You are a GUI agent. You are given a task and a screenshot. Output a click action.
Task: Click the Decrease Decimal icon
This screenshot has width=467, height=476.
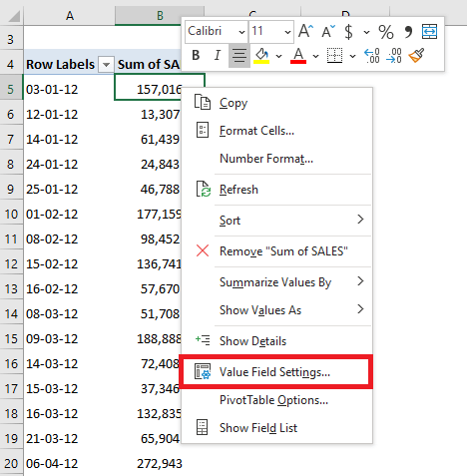(x=394, y=55)
